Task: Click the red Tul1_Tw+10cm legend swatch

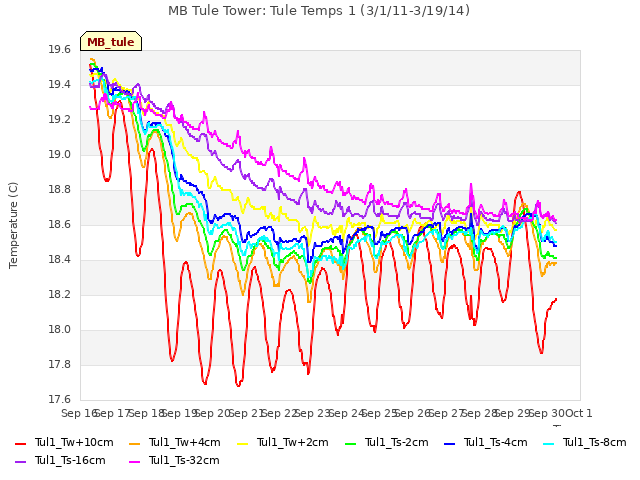Action: pyautogui.click(x=20, y=444)
